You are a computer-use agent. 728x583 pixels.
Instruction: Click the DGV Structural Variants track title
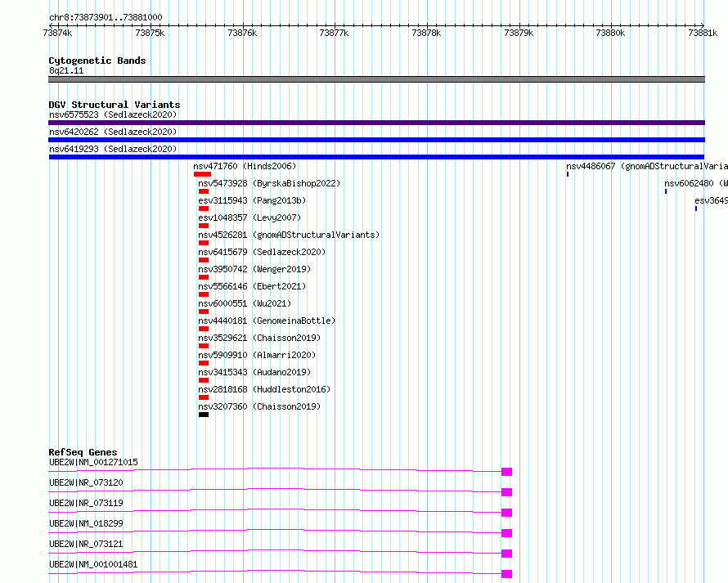click(x=115, y=105)
